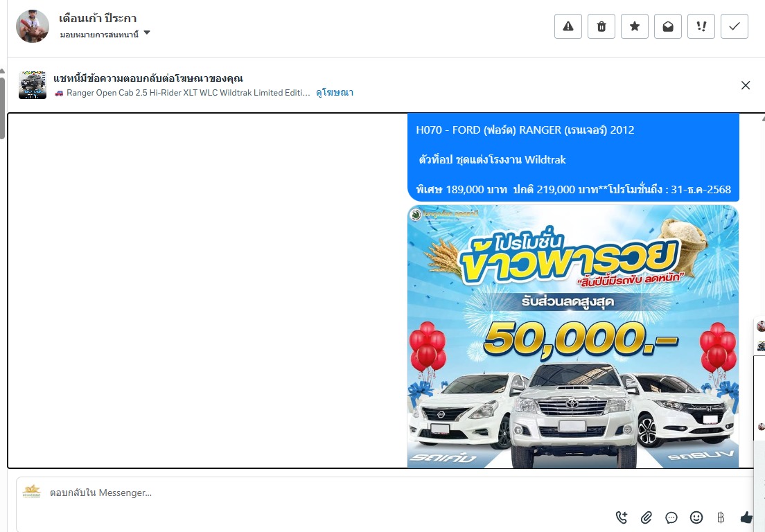Open payment request Baht icon
The image size is (765, 532).
coord(721,517)
